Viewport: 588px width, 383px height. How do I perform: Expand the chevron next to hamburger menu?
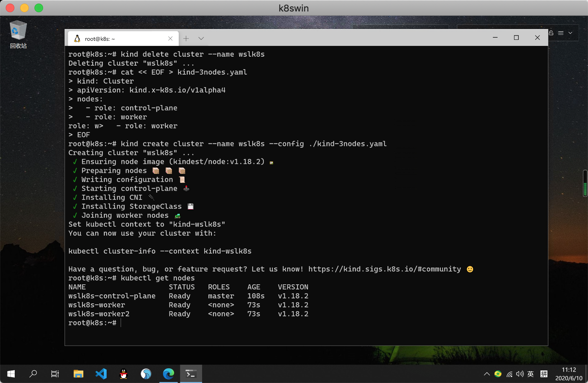click(x=570, y=33)
